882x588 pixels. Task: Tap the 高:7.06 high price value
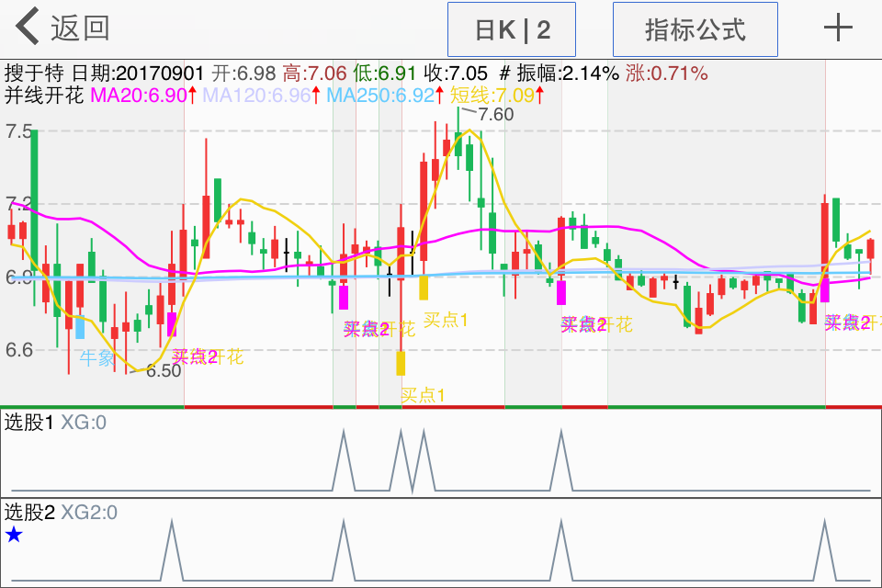pos(314,73)
